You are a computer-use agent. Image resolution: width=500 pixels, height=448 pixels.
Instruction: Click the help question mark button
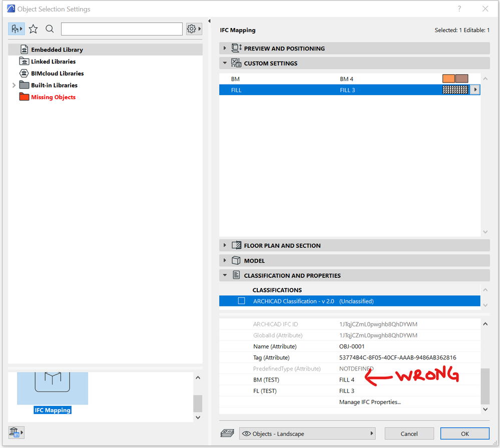(x=459, y=9)
